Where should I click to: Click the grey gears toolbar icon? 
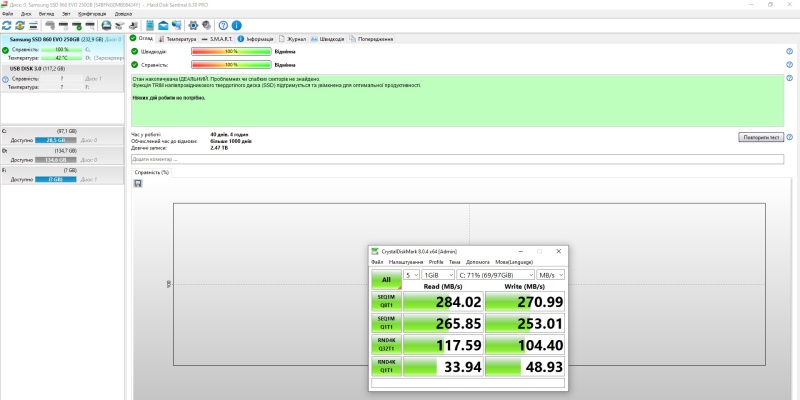click(206, 26)
